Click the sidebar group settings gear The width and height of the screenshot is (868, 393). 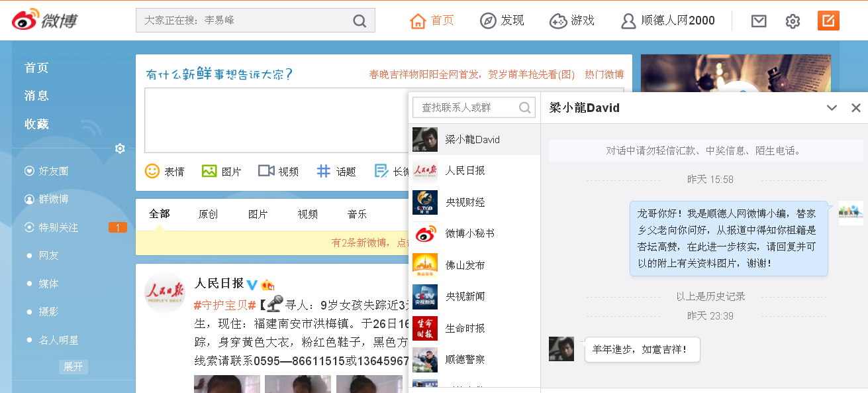click(x=120, y=148)
